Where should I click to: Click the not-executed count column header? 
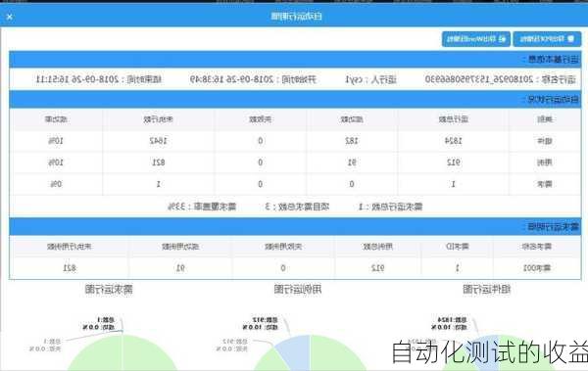(158, 119)
